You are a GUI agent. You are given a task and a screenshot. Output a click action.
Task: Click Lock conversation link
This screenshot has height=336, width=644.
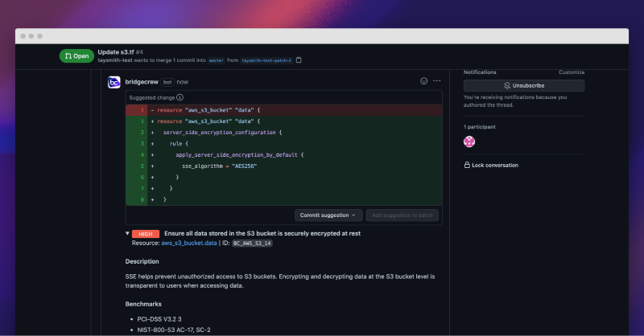tap(495, 165)
